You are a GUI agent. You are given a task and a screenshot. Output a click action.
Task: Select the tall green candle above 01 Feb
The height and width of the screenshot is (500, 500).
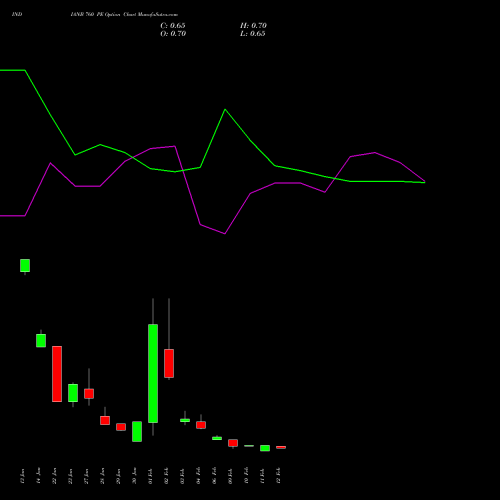click(x=153, y=373)
